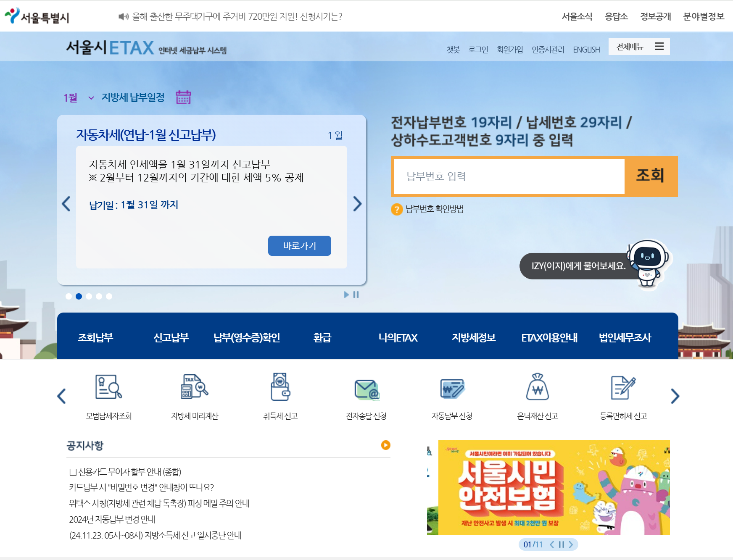The width and height of the screenshot is (733, 560).
Task: Open the 나의ETAX menu
Action: 398,337
